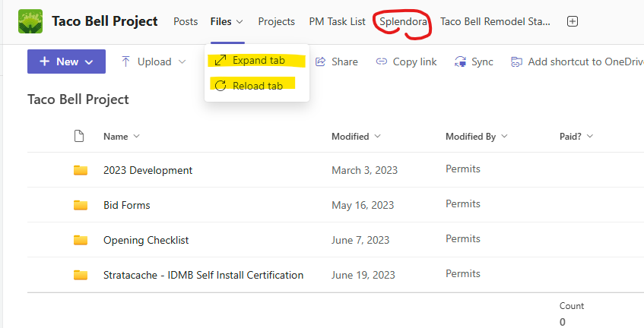
Task: Click the Bid Forms folder icon
Action: 81,205
